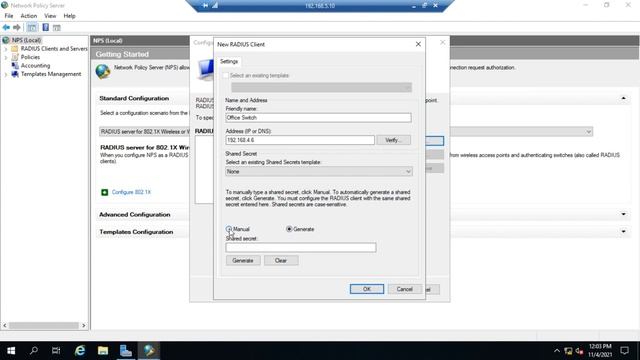
Task: Open the Action menu
Action: click(x=29, y=16)
